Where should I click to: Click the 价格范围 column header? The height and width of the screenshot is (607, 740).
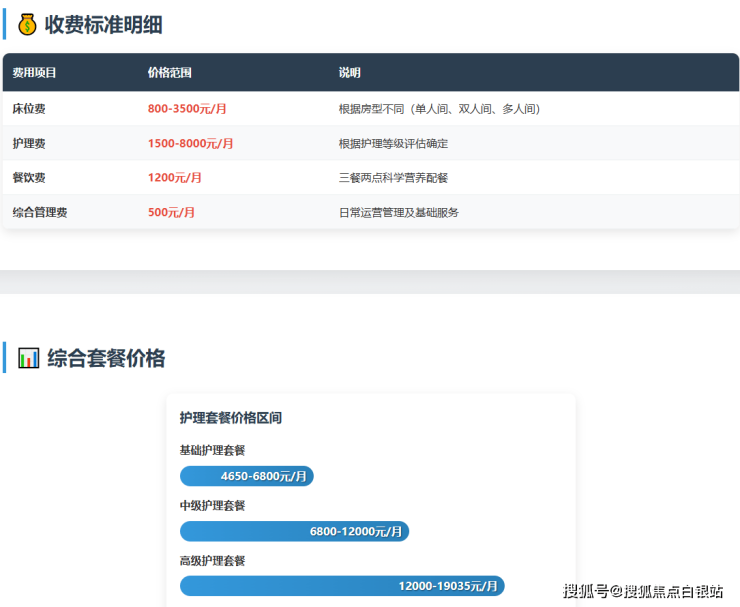pyautogui.click(x=169, y=73)
